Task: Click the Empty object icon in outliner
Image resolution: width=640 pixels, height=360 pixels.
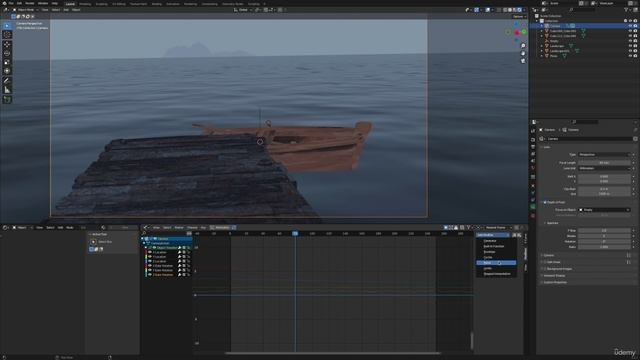Action: coord(547,41)
